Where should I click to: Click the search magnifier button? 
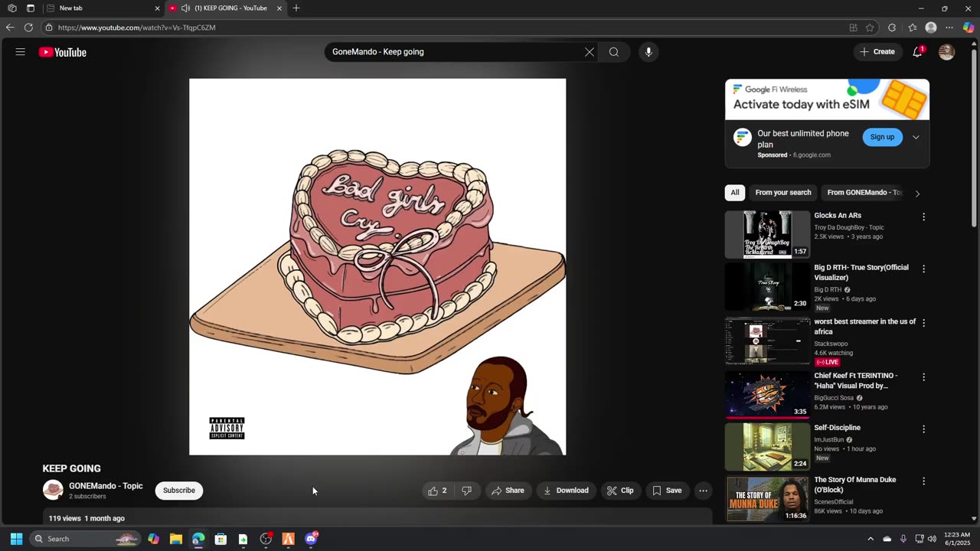614,52
